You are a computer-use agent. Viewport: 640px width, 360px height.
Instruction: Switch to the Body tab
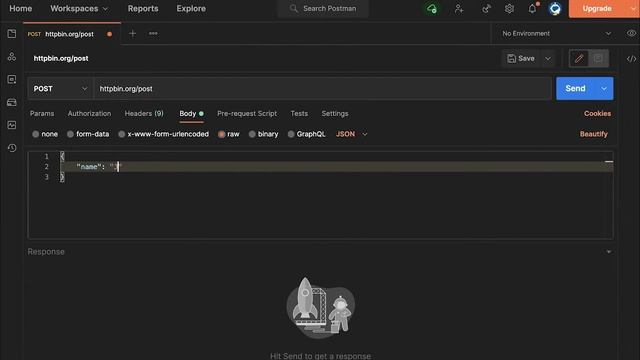[x=191, y=113]
